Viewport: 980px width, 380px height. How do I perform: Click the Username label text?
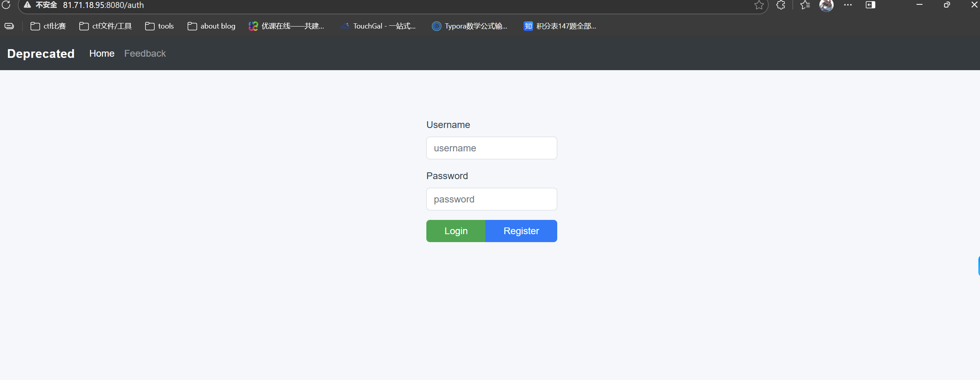[x=448, y=125]
